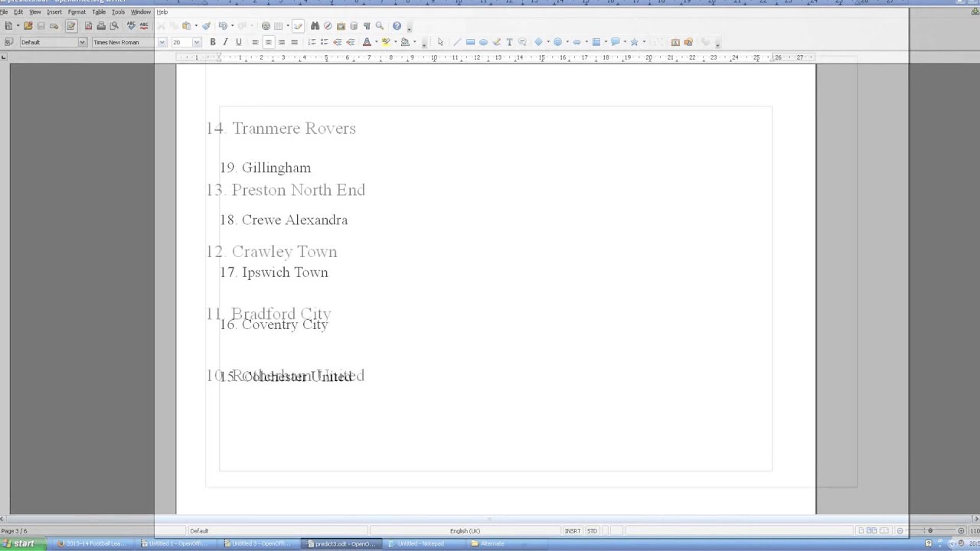Export directly as PDF icon
Viewport: 980px width, 551px height.
[x=88, y=26]
